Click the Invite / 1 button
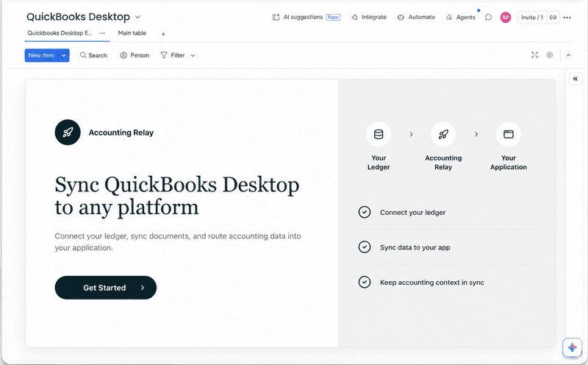Viewport: 588px width, 365px height. coord(531,17)
